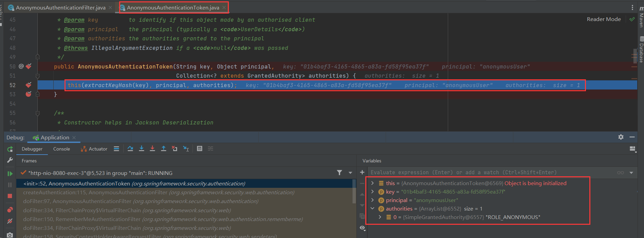Select frame <init>:52 AnonymousAuthenticationToken

184,183
